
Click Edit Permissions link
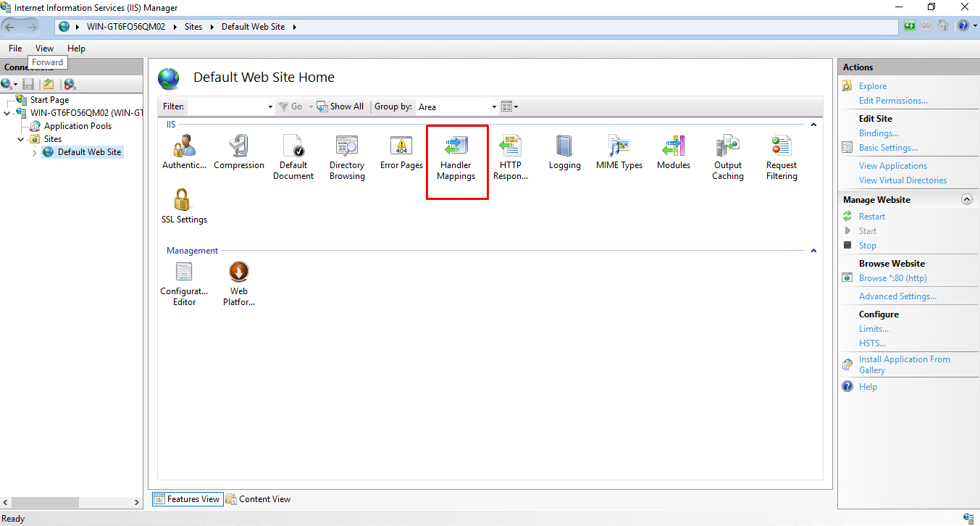(x=893, y=101)
